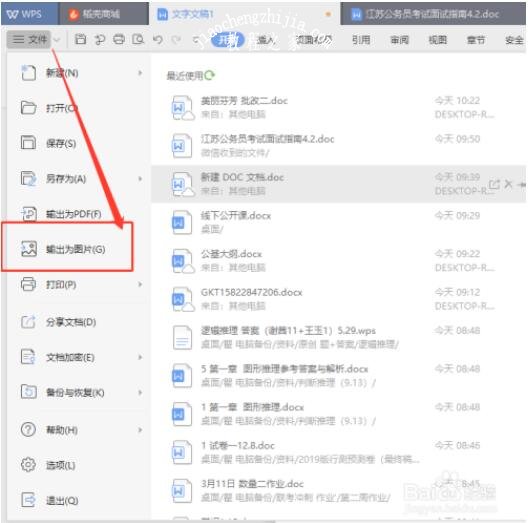Click the Print icon in quick toolbar
Viewport: 528px width, 523px height.
(x=119, y=40)
